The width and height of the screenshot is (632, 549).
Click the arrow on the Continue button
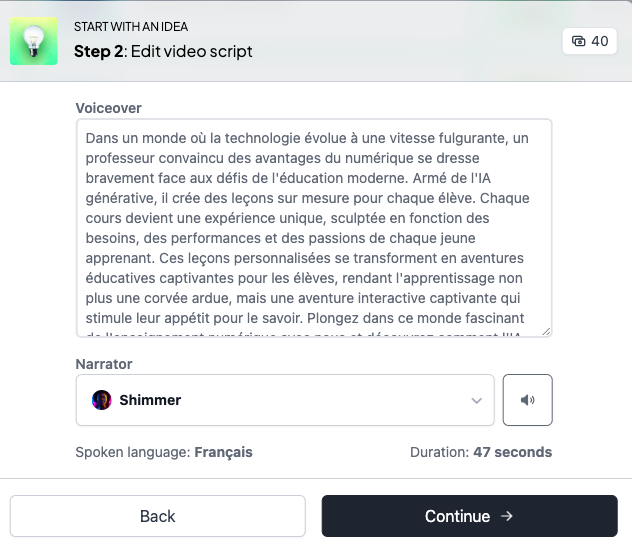click(507, 516)
